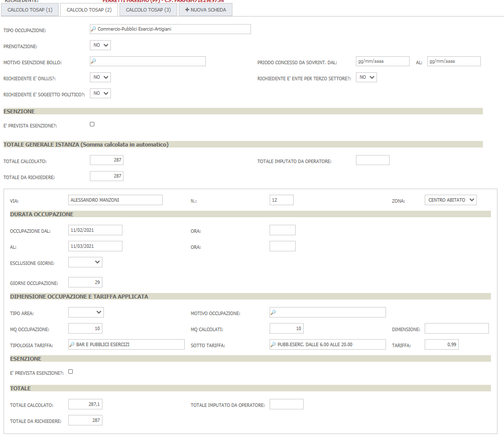Change Richiedente e' Onlus dropdown
This screenshot has height=439, width=504.
coord(100,77)
